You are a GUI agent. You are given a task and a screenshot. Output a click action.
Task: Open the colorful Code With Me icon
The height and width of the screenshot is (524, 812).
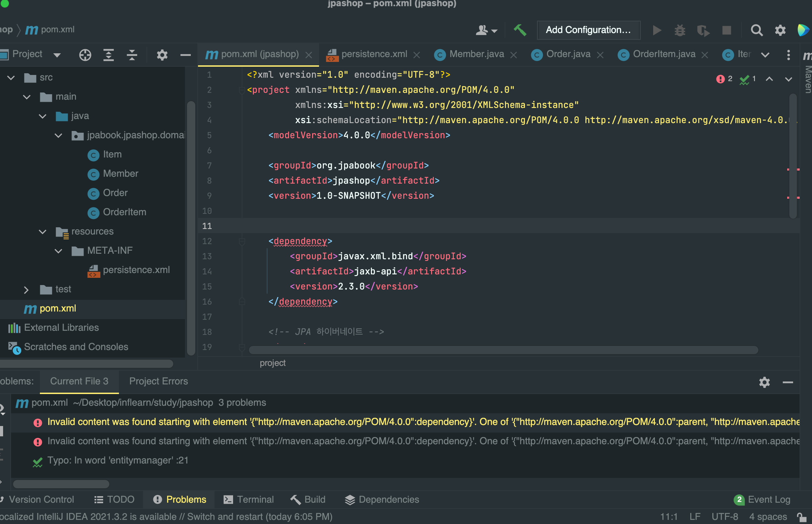tap(803, 30)
